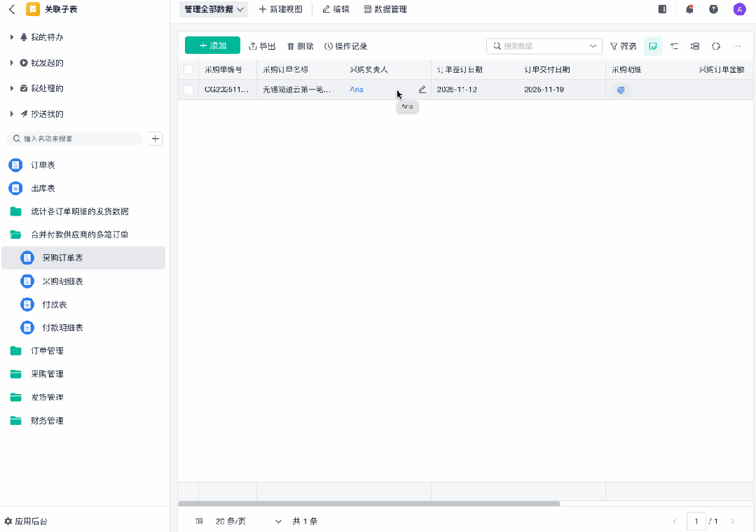Screen dimensions: 756x532
Task: Click the green 添加 button
Action: tap(212, 45)
